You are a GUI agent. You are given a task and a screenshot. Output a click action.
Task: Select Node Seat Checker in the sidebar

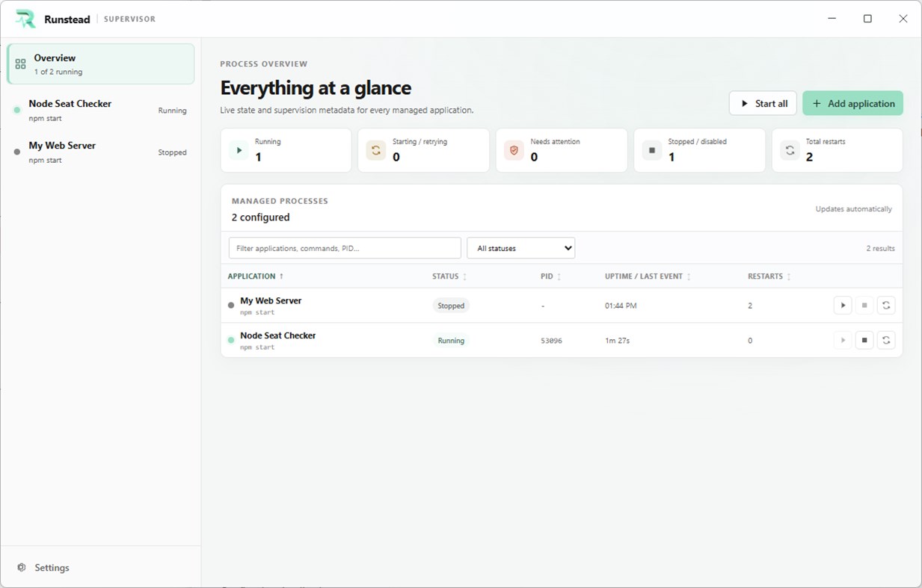(101, 111)
